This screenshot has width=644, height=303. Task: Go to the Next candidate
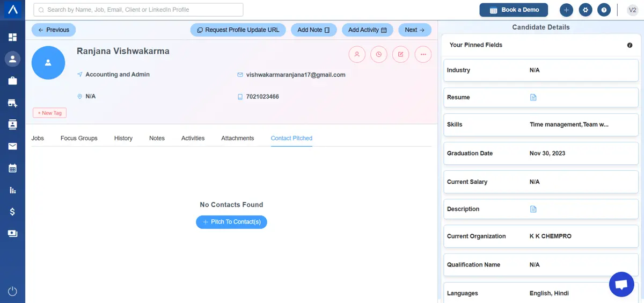415,30
